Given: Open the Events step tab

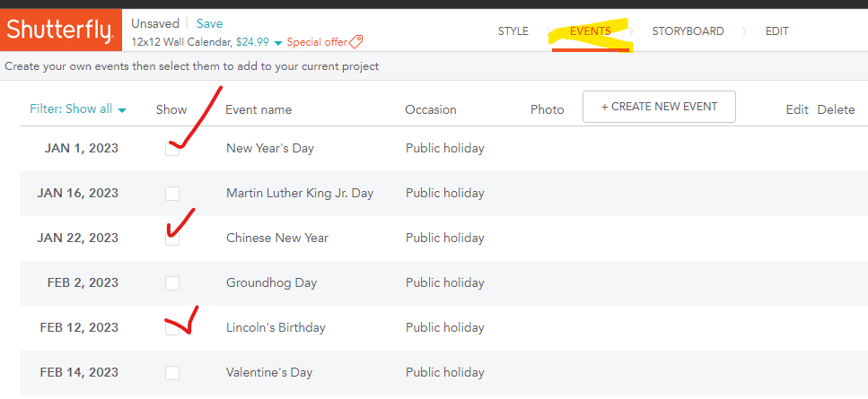Looking at the screenshot, I should (x=590, y=31).
